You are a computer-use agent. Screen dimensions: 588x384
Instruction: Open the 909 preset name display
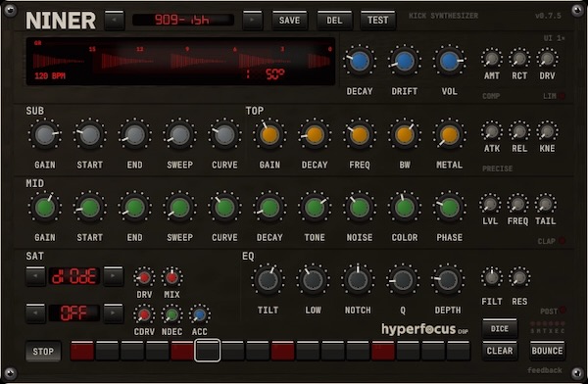pos(183,20)
